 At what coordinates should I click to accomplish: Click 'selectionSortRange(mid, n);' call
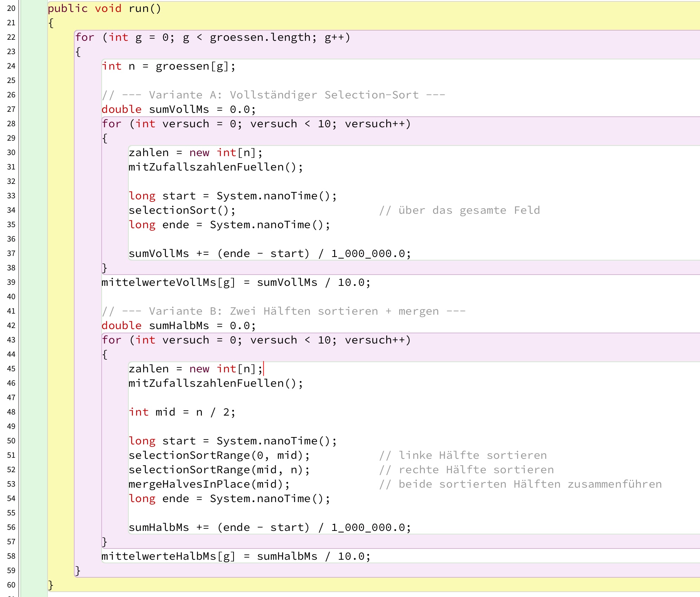point(219,470)
